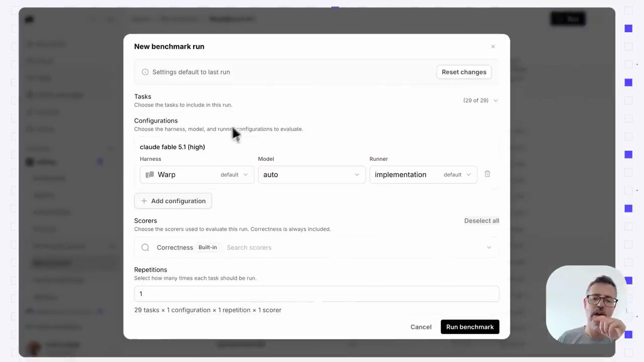Image resolution: width=644 pixels, height=362 pixels.
Task: Click the info icon beside Settings default
Action: pos(145,72)
